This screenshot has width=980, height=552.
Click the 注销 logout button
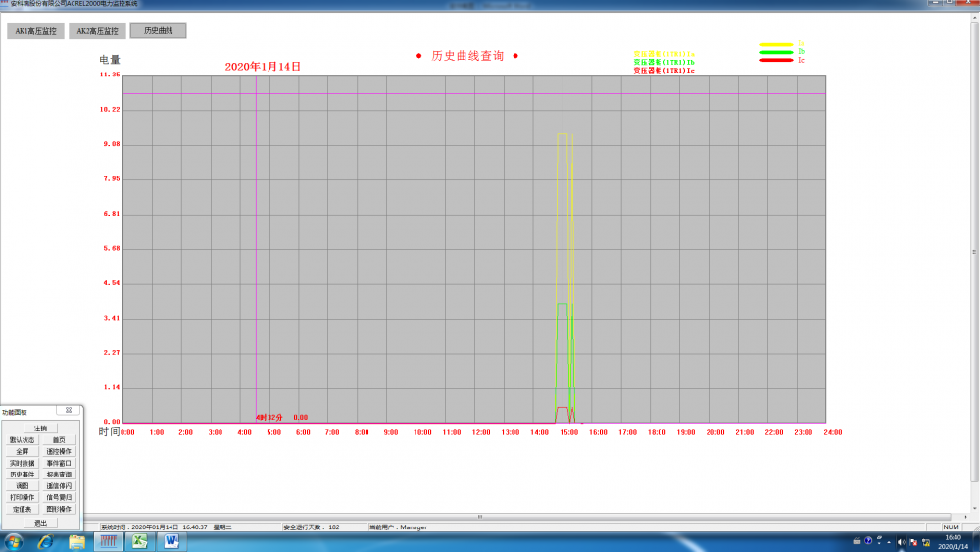click(x=40, y=428)
